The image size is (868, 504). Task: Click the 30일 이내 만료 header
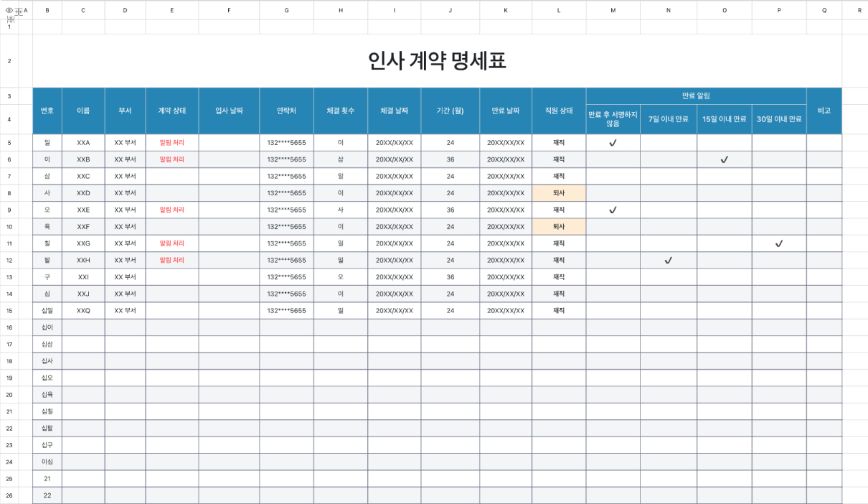pyautogui.click(x=779, y=119)
